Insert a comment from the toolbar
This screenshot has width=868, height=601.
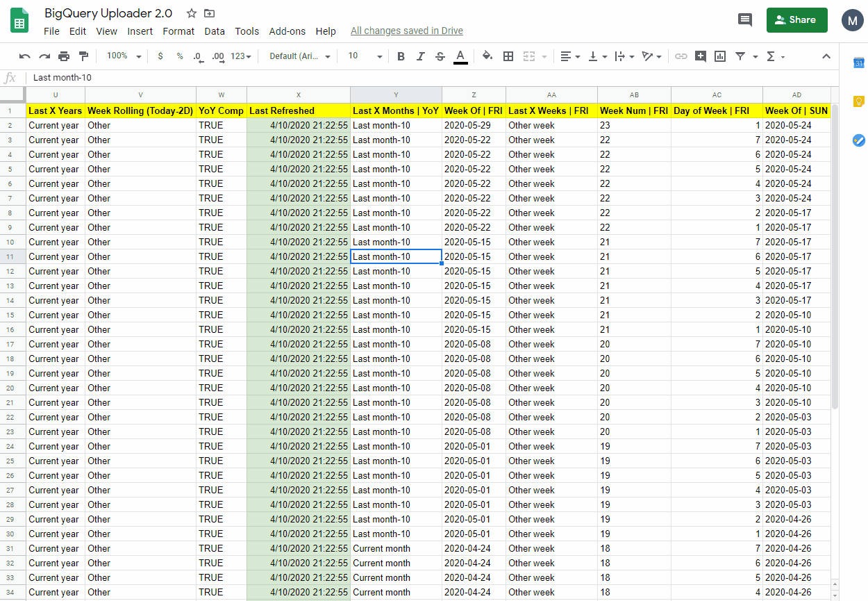(701, 56)
